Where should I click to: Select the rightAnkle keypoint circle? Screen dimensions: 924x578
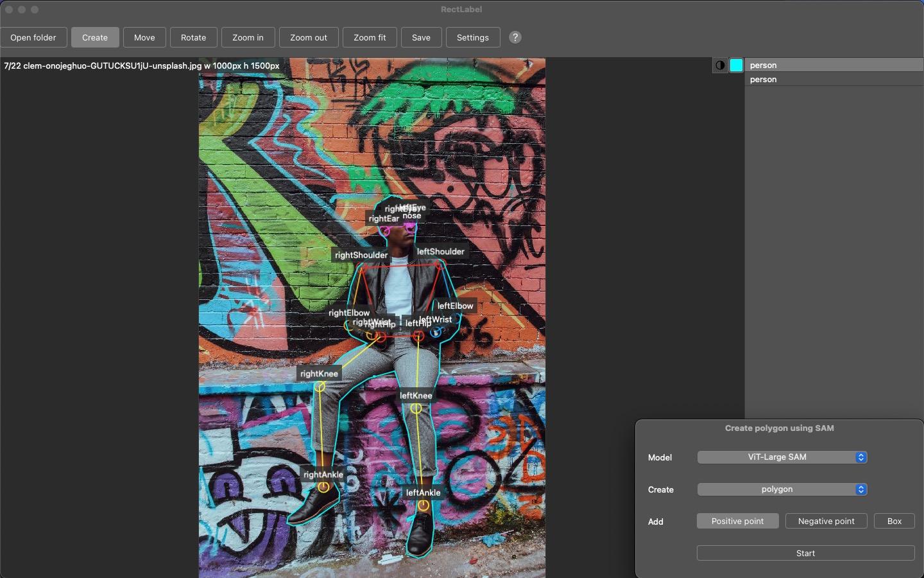coord(323,487)
